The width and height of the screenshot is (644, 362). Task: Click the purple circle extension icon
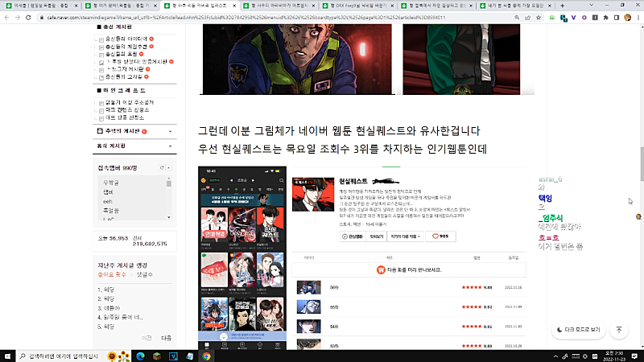[x=584, y=18]
